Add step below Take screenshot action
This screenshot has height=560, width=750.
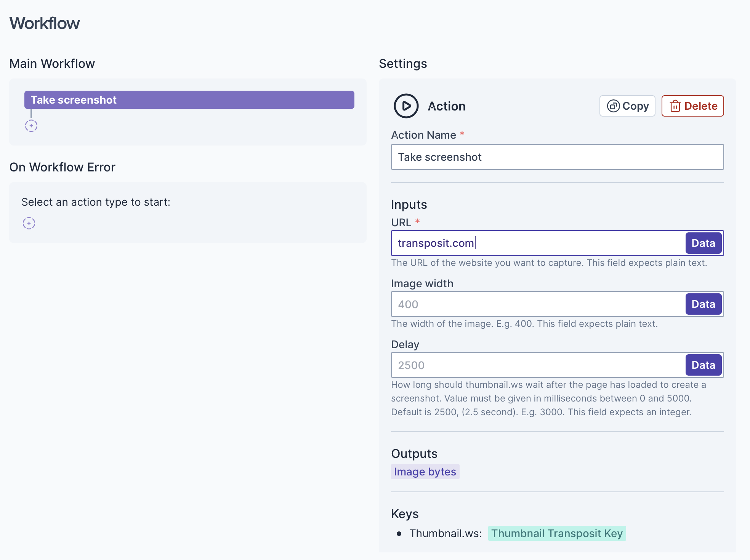point(31,126)
